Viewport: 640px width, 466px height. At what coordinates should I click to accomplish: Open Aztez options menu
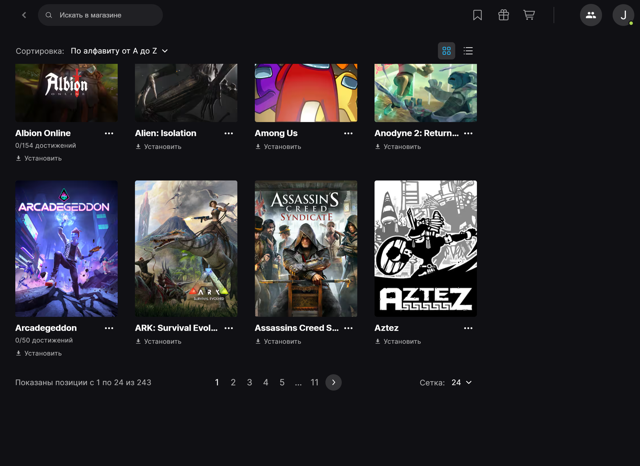(468, 328)
